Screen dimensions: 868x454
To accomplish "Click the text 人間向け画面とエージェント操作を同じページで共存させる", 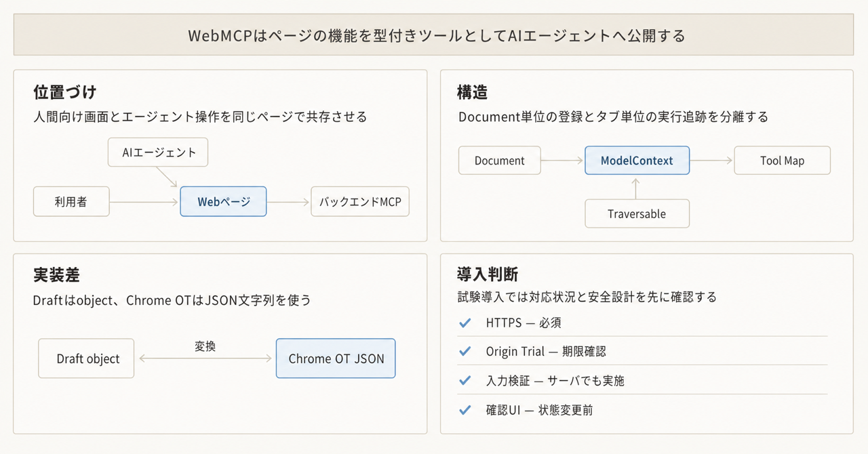I will click(x=200, y=117).
